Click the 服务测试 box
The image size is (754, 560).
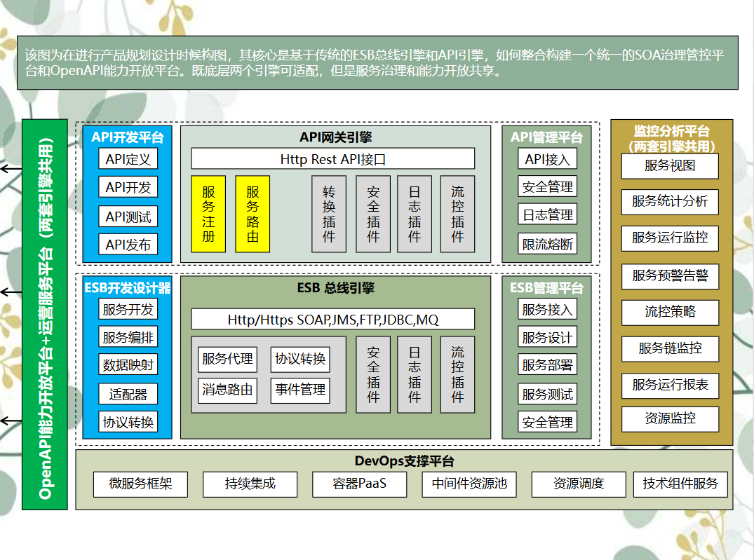point(547,394)
